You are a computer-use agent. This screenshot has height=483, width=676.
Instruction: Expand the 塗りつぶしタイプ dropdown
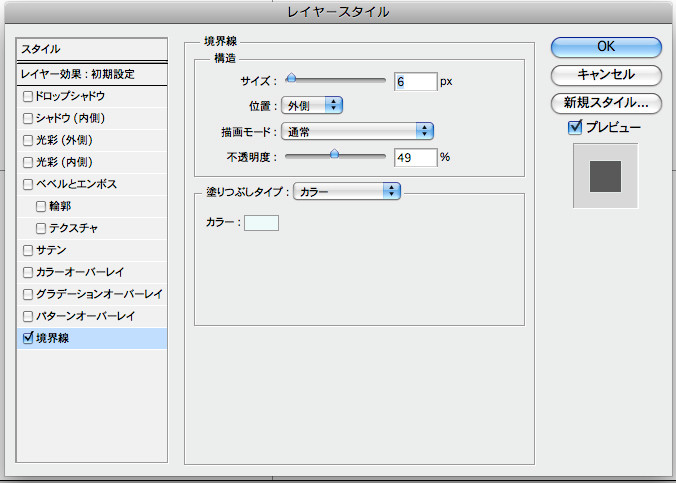(x=346, y=190)
